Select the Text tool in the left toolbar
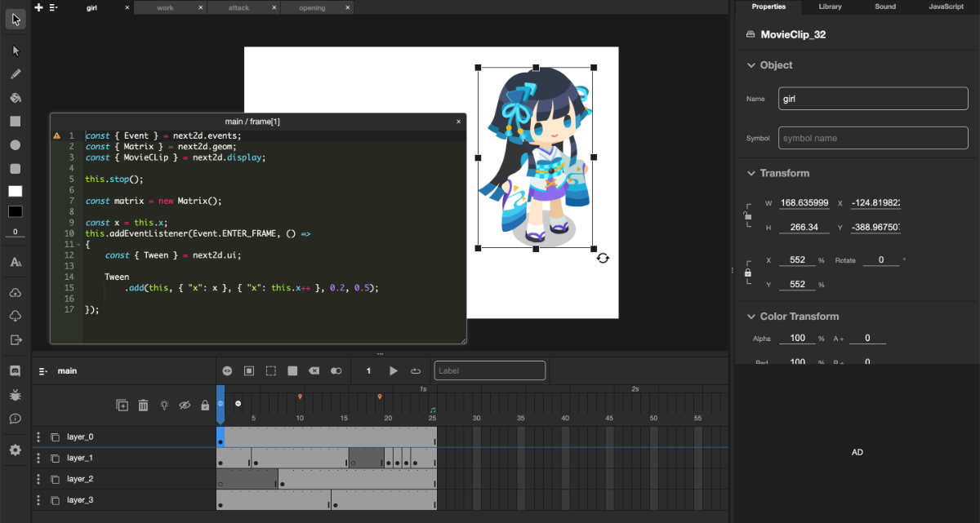The width and height of the screenshot is (980, 523). point(15,261)
